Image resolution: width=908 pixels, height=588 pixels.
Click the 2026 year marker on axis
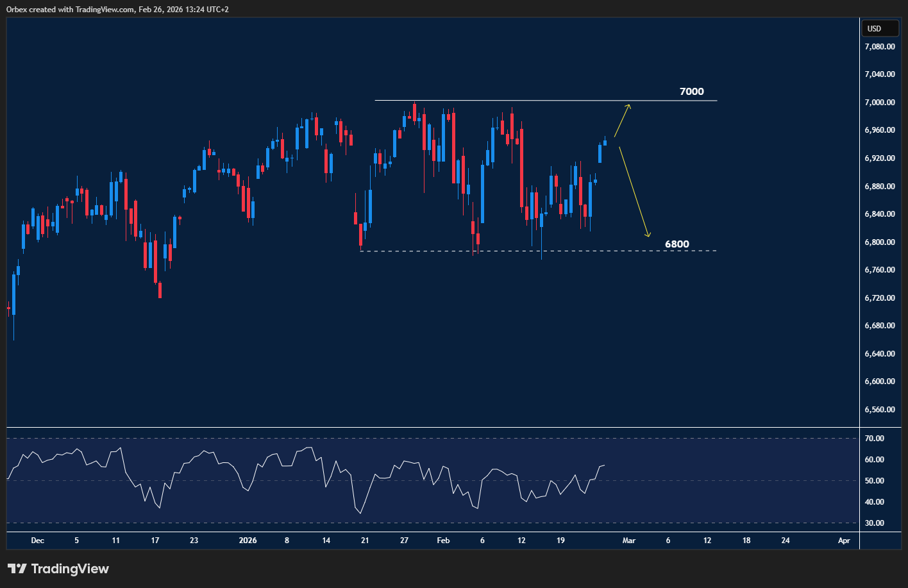pyautogui.click(x=248, y=541)
